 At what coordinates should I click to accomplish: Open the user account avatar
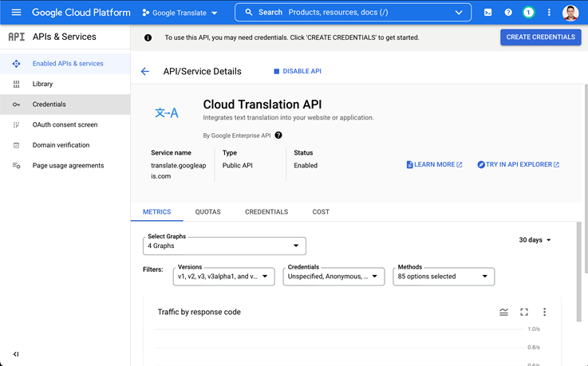[x=570, y=13]
